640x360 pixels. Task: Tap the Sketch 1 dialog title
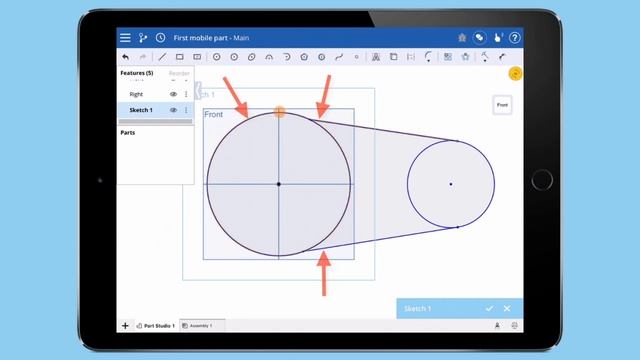[x=418, y=309]
